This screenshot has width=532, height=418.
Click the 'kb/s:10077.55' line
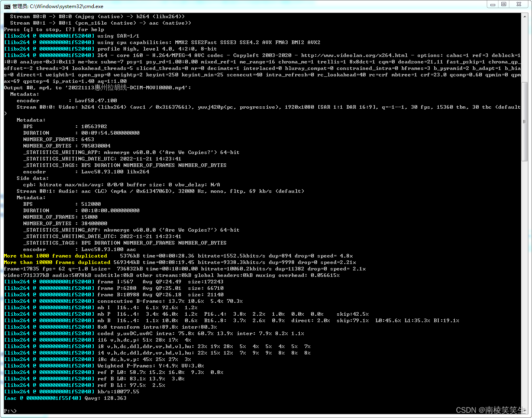pyautogui.click(x=71, y=392)
